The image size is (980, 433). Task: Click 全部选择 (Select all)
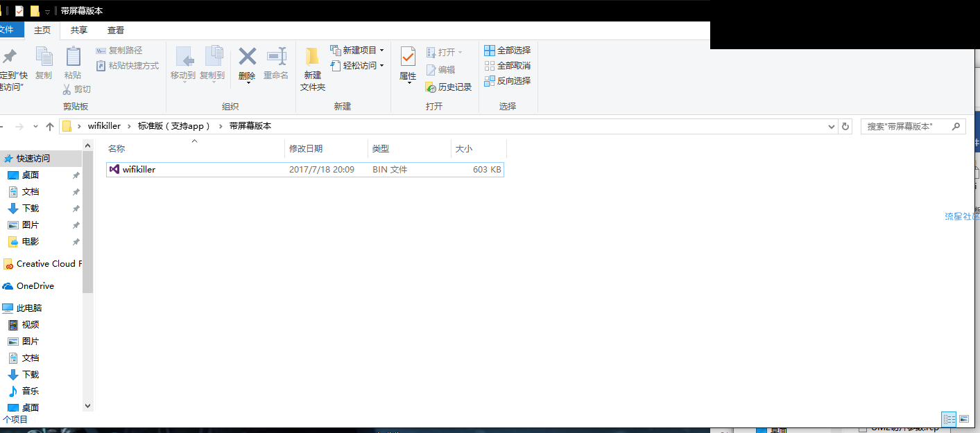[507, 51]
